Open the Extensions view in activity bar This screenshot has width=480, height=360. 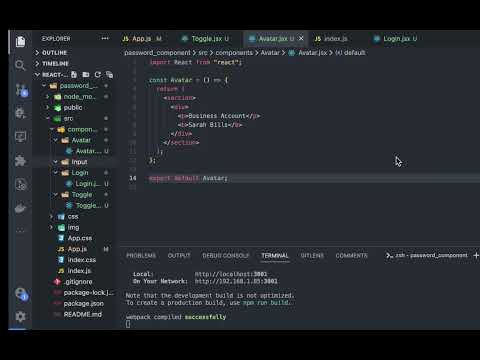(x=20, y=161)
